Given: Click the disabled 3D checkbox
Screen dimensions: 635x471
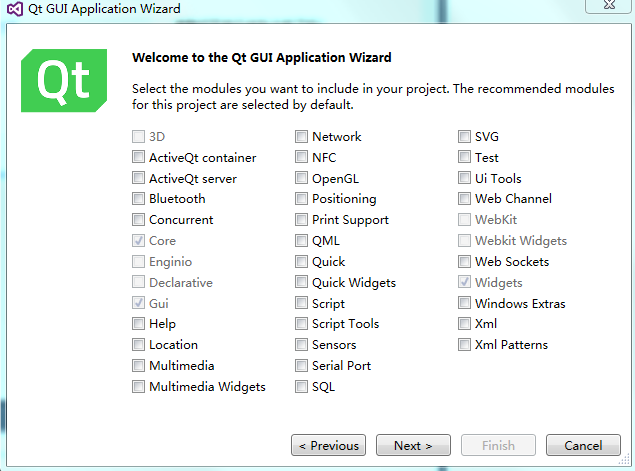Looking at the screenshot, I should (x=139, y=136).
